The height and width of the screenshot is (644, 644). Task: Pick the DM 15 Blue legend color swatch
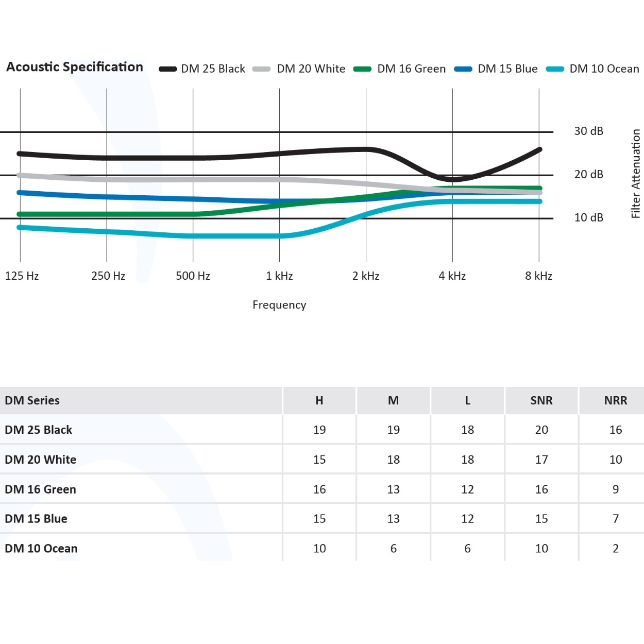click(x=463, y=69)
